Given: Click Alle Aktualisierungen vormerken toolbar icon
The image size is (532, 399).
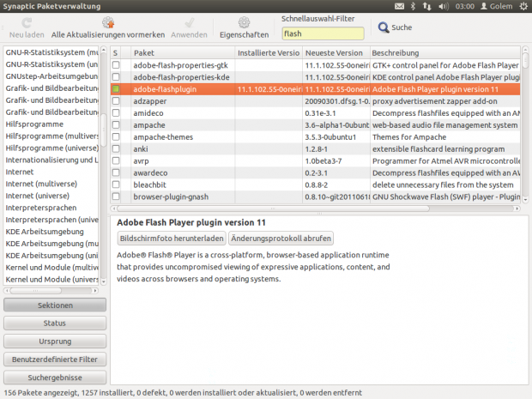Looking at the screenshot, I should tap(108, 22).
